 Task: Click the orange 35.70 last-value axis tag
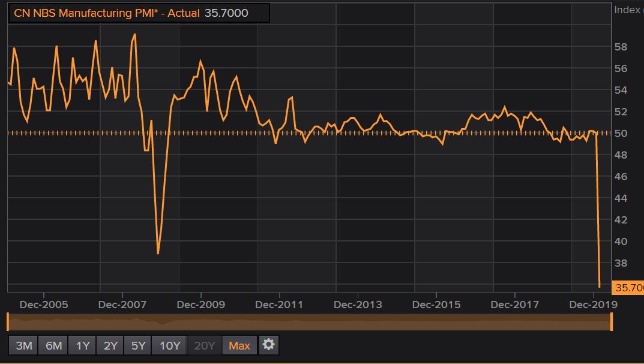coord(628,287)
